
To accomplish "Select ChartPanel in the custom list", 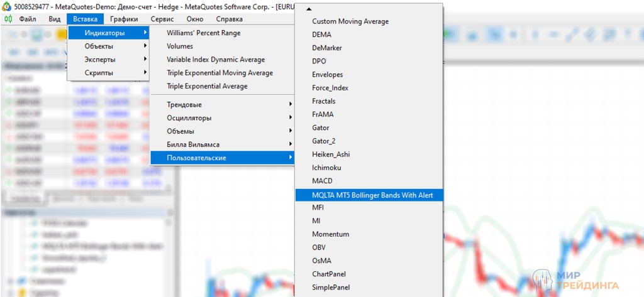I will [329, 274].
